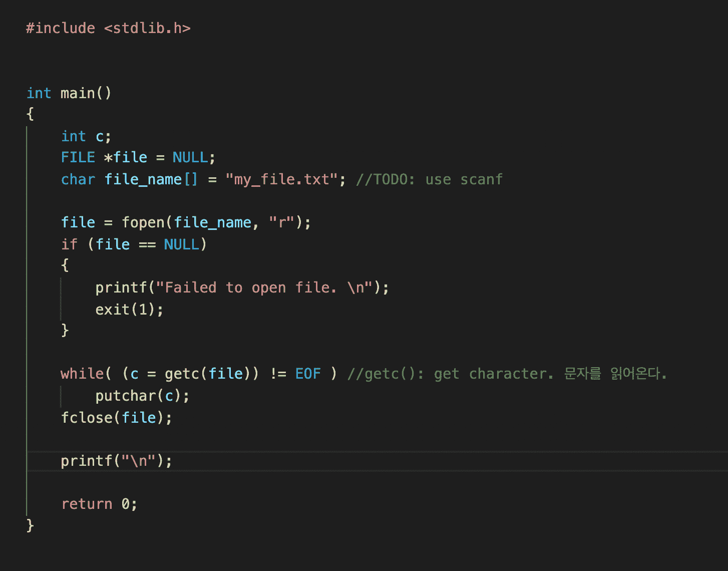This screenshot has width=728, height=571.
Task: Click the putchar(c) statement
Action: click(x=143, y=396)
